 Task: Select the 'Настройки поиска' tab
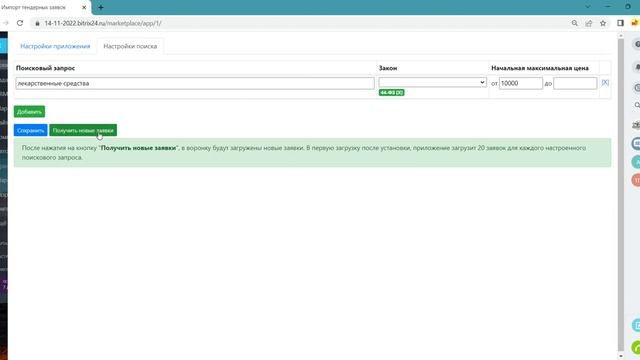coord(130,46)
